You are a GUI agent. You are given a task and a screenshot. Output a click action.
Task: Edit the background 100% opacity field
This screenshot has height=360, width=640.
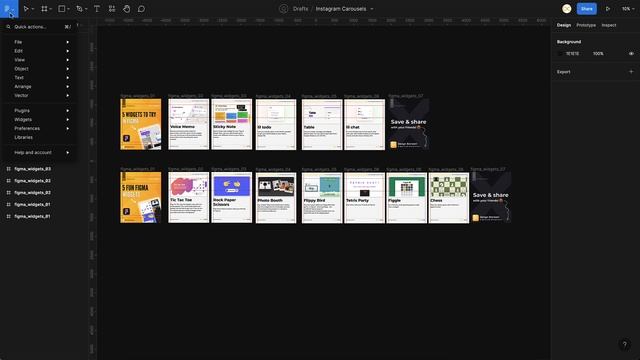(598, 53)
